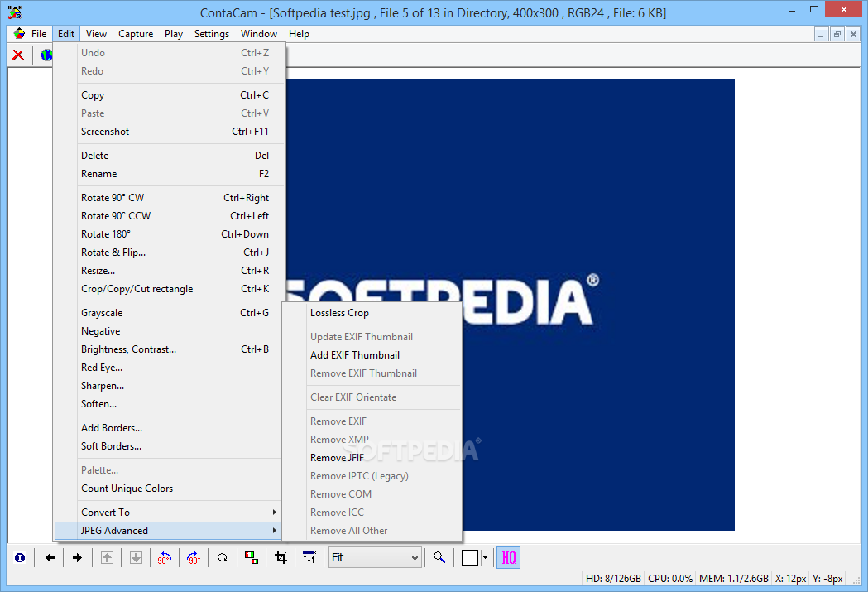Choose Count Unique Colors
This screenshot has width=868, height=592.
click(x=168, y=489)
